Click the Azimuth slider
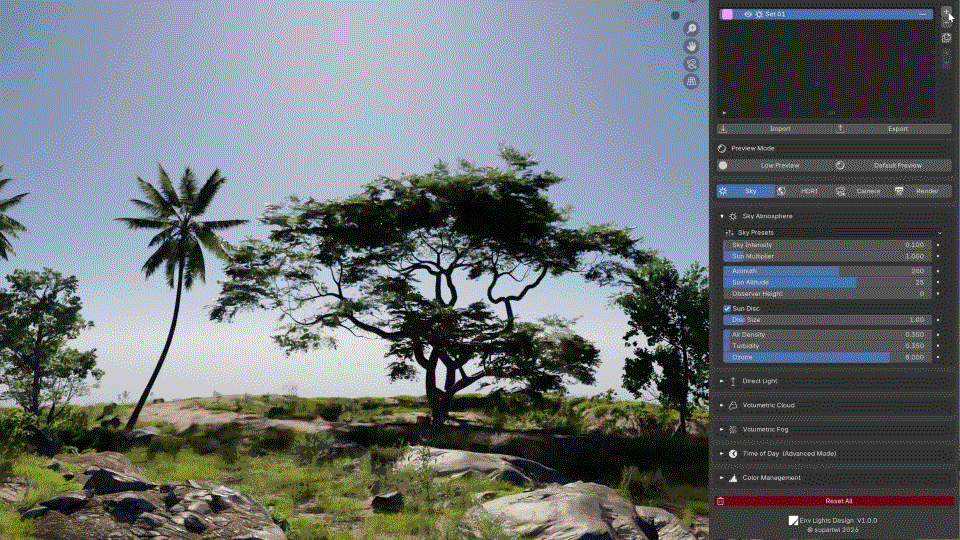 coord(827,271)
